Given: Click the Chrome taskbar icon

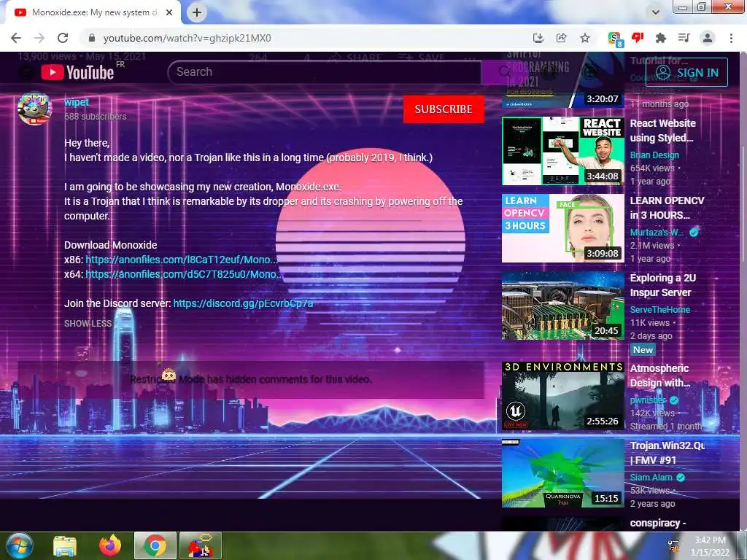Looking at the screenshot, I should (x=155, y=545).
